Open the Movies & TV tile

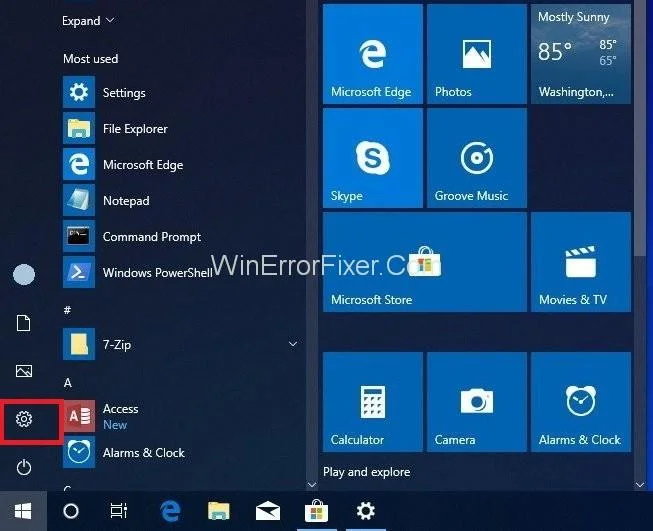(581, 262)
